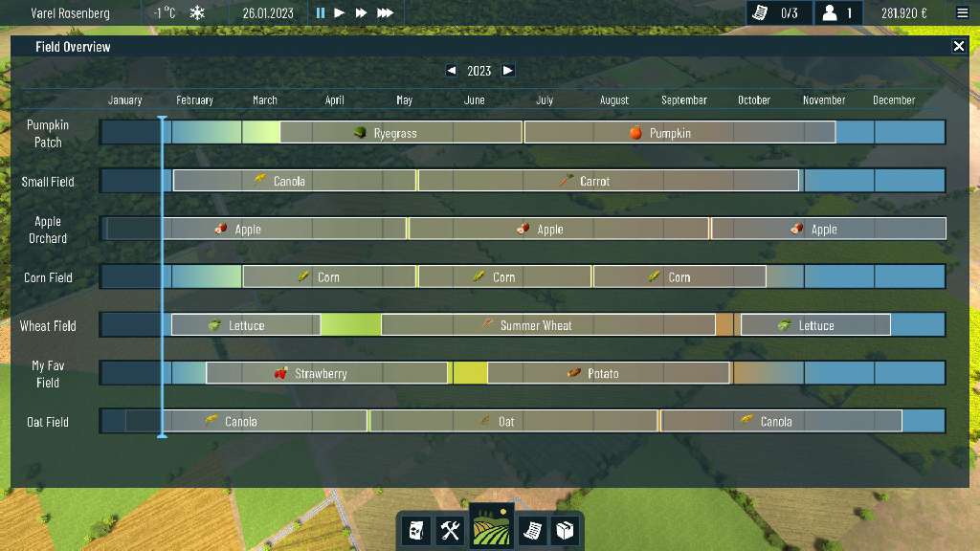Select the field overview farm icon
Image resolution: width=980 pixels, height=551 pixels.
490,527
